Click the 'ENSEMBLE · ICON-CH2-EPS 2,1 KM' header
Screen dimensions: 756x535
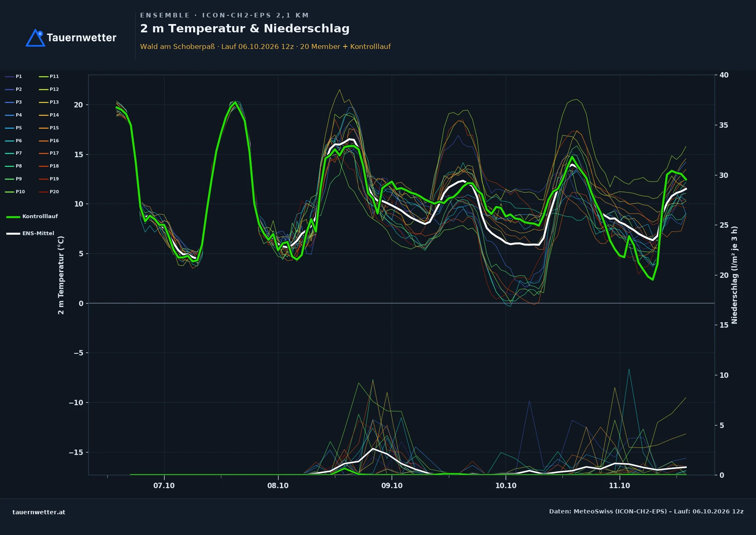pos(225,15)
